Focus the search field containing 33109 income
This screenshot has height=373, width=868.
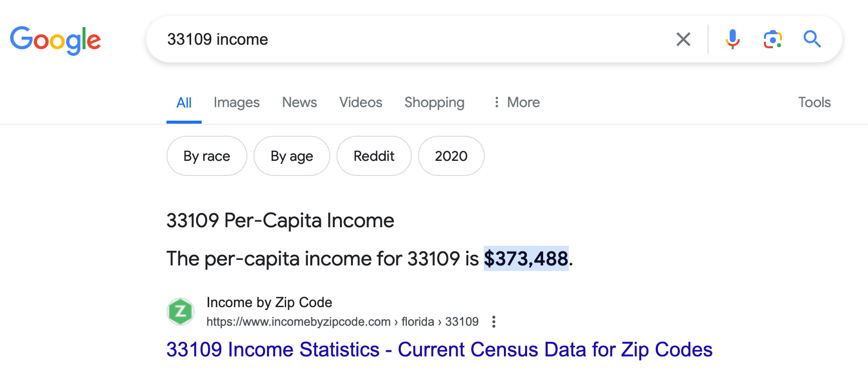click(x=402, y=39)
